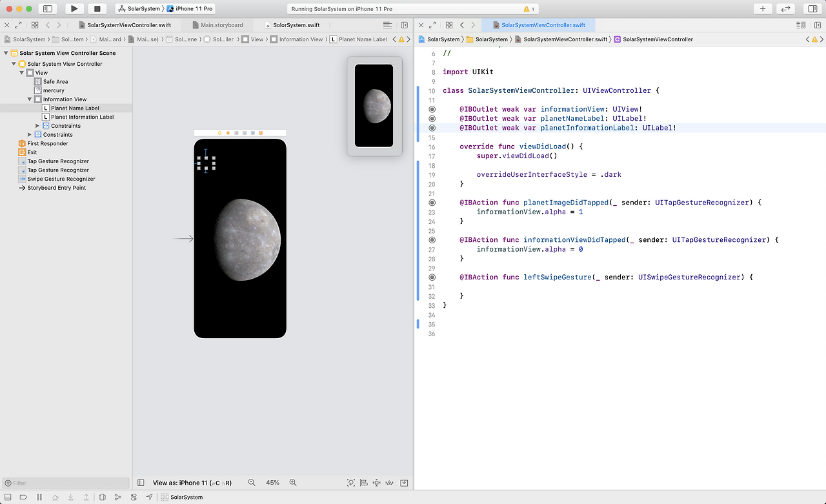Click the outline Filter field

pos(66,483)
